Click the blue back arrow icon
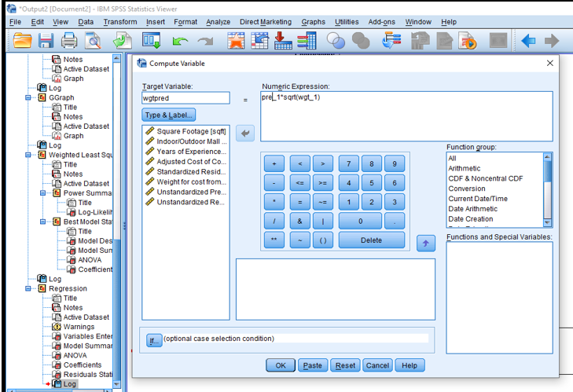573x392 pixels. (x=529, y=40)
